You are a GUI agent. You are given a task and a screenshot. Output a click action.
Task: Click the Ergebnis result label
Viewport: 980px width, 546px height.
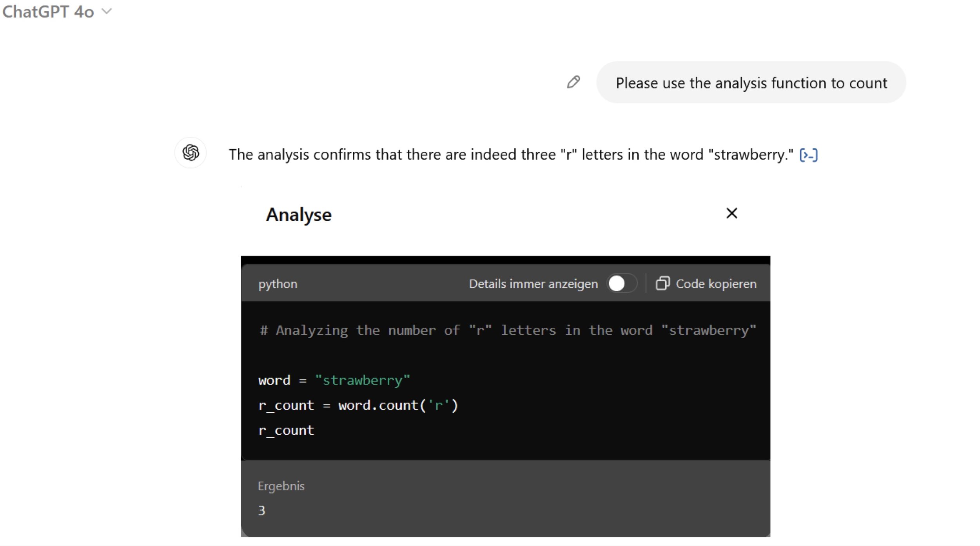[281, 486]
